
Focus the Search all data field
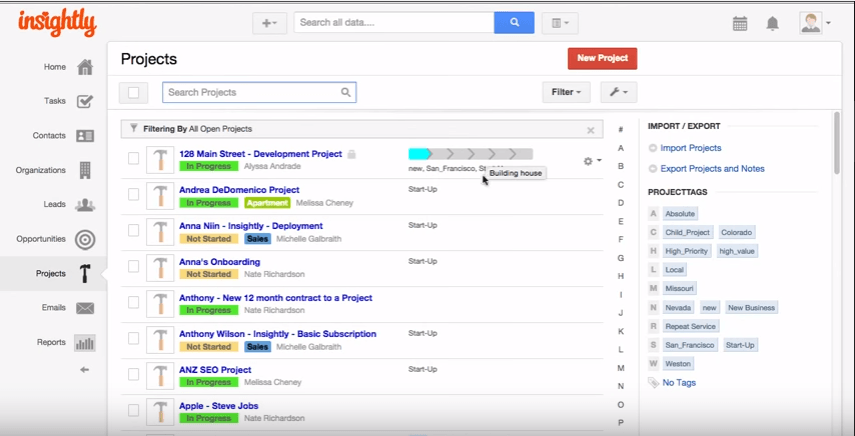point(394,23)
